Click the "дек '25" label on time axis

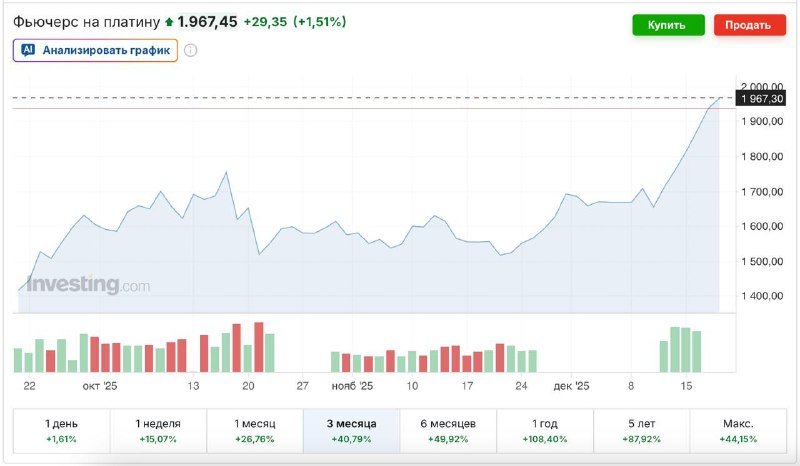(x=573, y=384)
